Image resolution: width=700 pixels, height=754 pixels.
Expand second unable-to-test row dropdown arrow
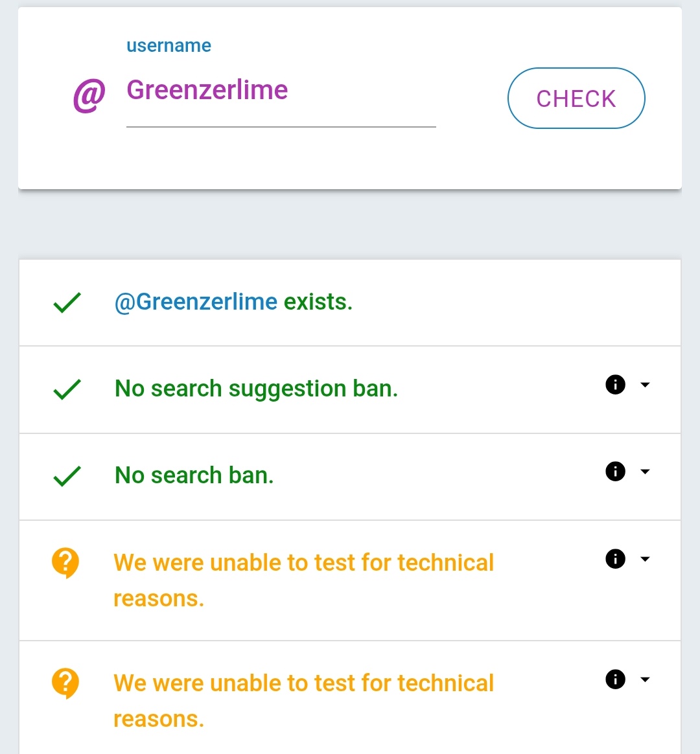pos(645,679)
